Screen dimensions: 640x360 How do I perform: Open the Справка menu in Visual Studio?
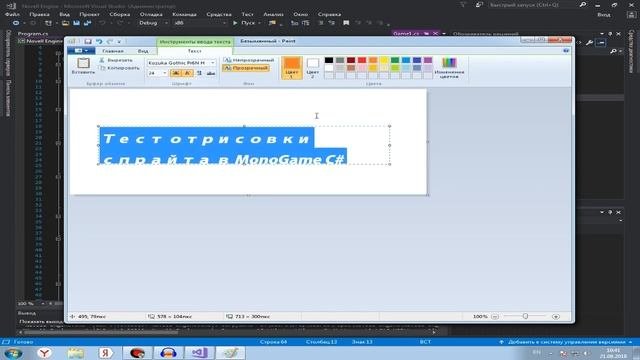tap(329, 14)
